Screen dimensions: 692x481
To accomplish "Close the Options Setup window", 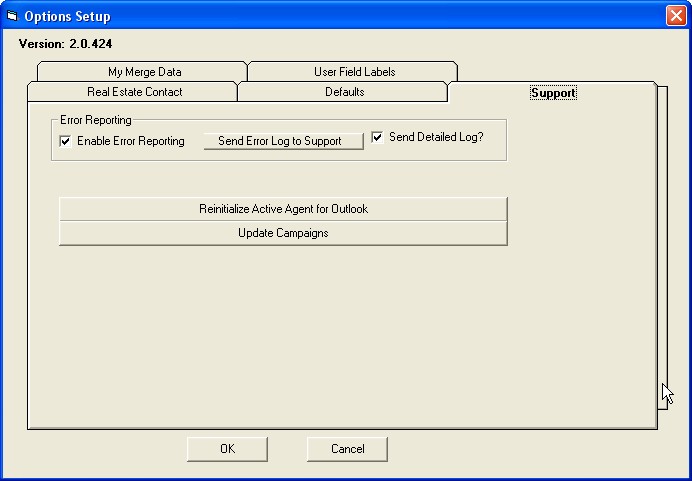I will pyautogui.click(x=676, y=16).
